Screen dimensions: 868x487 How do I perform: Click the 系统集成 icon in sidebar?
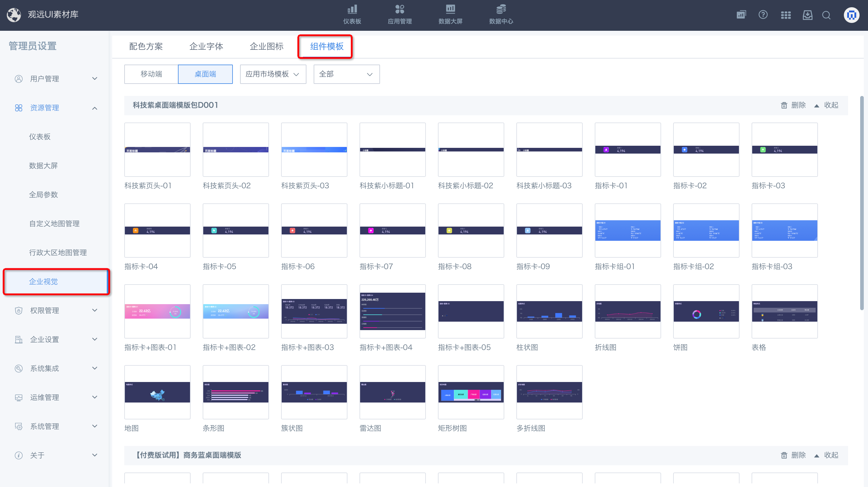coord(18,368)
